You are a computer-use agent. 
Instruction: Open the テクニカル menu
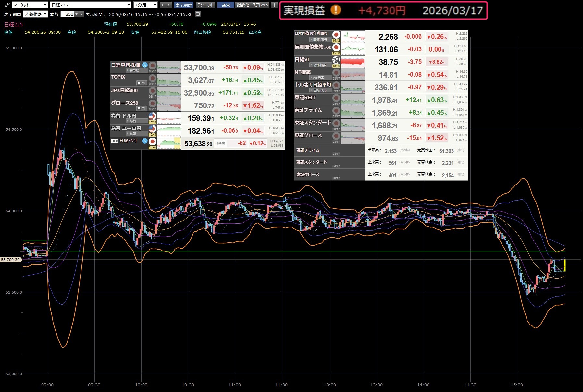(x=205, y=5)
